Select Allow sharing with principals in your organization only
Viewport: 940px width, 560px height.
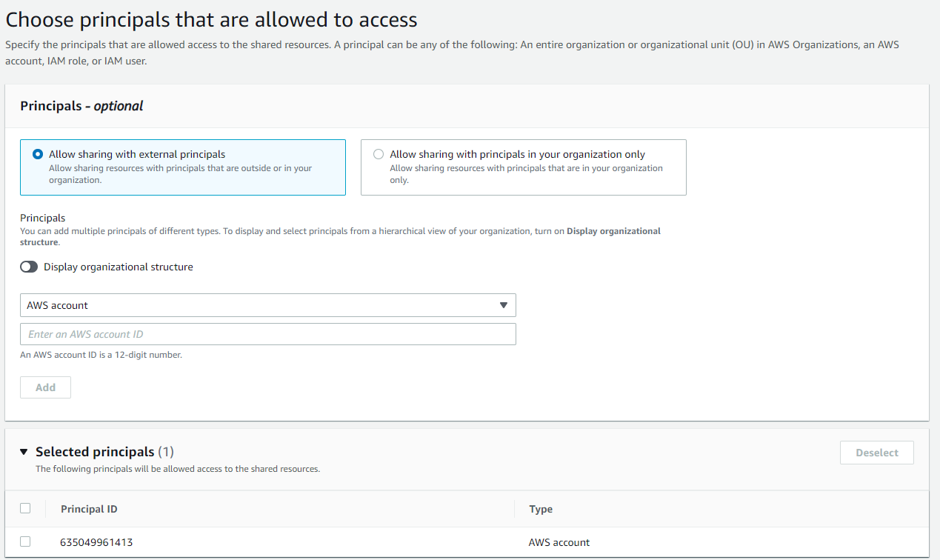[x=379, y=153]
